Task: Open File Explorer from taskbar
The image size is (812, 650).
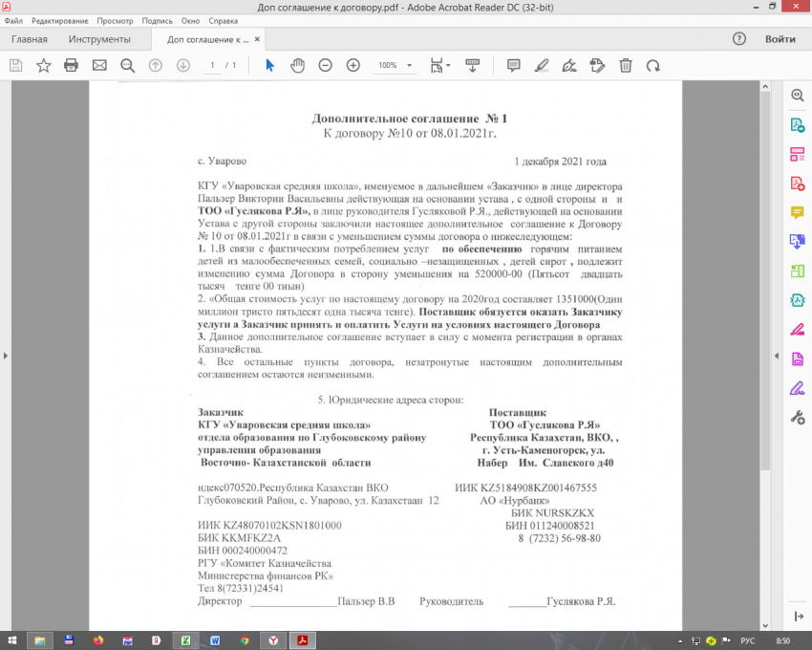Action: [39, 640]
